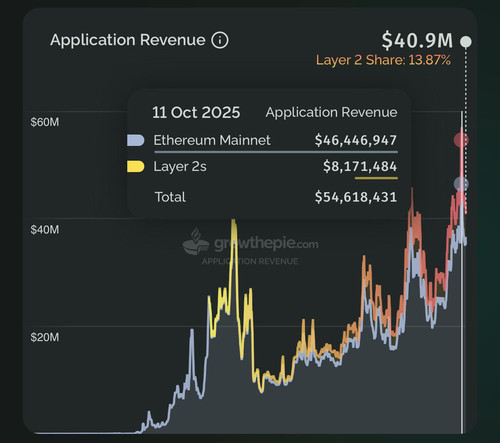
Task: Click the grey-blue data point marker on chart
Action: click(461, 184)
